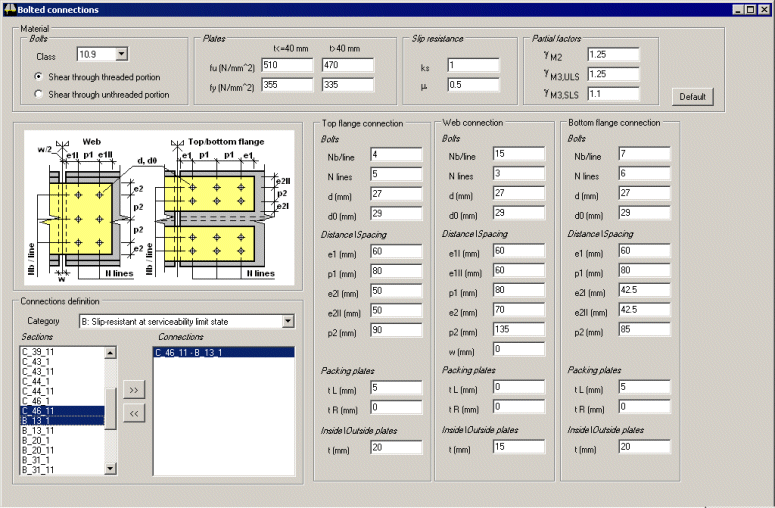The image size is (775, 508).
Task: Click Web connection N lines field
Action: coord(518,174)
